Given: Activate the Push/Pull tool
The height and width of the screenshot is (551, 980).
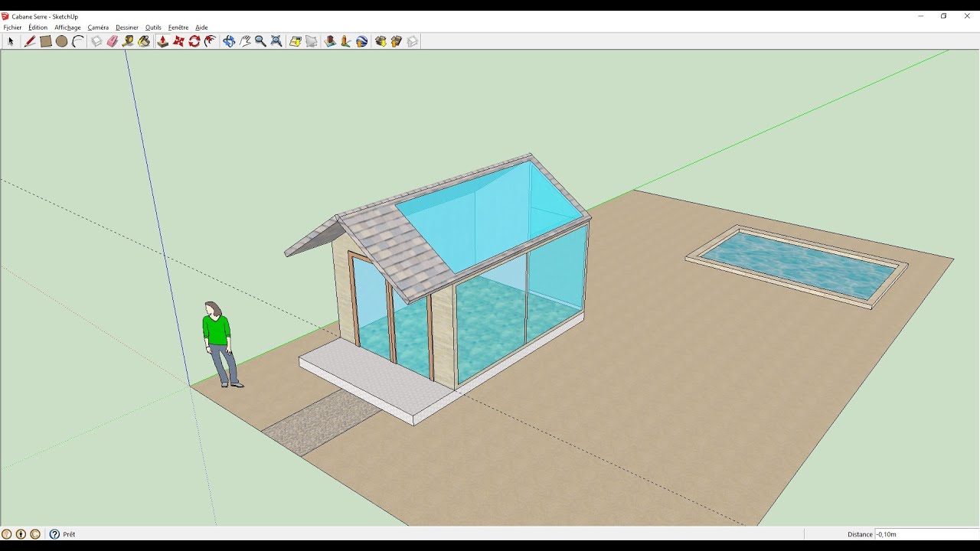Looking at the screenshot, I should point(162,41).
